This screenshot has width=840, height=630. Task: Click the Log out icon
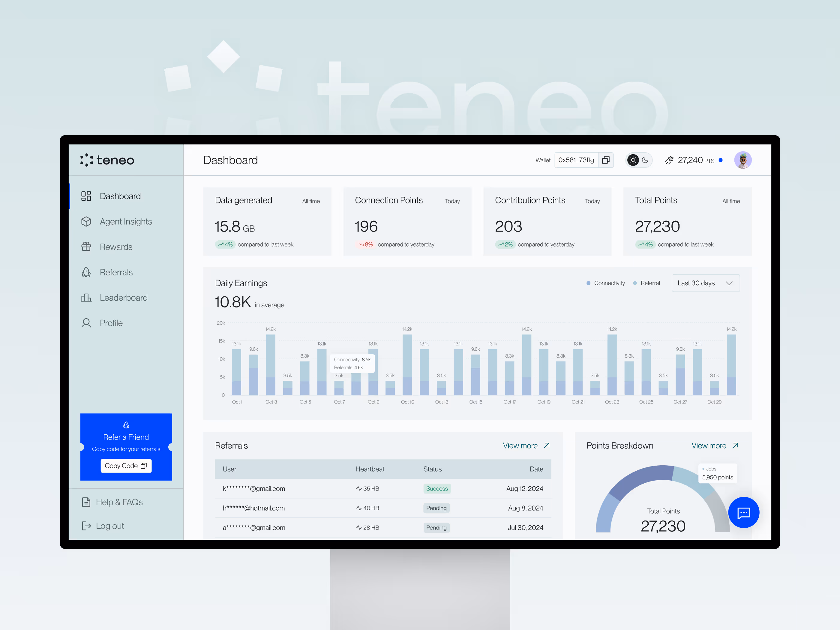click(x=86, y=526)
